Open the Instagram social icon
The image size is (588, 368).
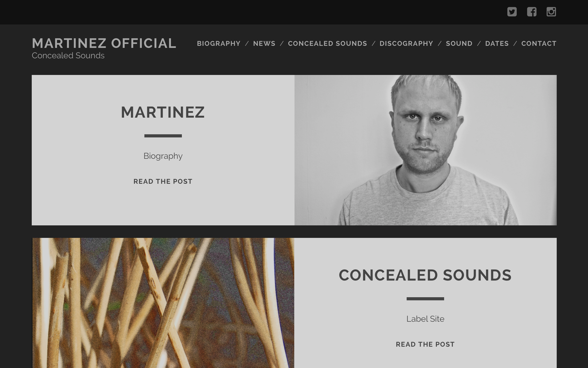(x=551, y=12)
